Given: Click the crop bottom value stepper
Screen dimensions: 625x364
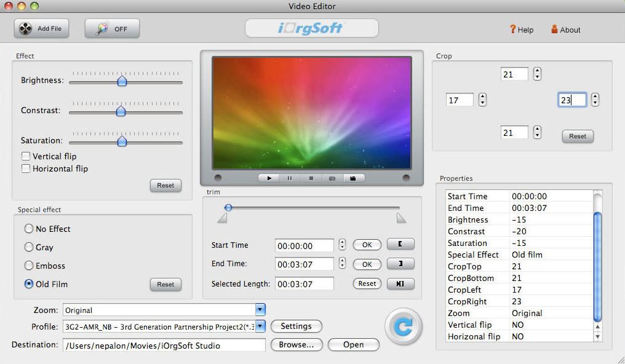Looking at the screenshot, I should pos(537,132).
